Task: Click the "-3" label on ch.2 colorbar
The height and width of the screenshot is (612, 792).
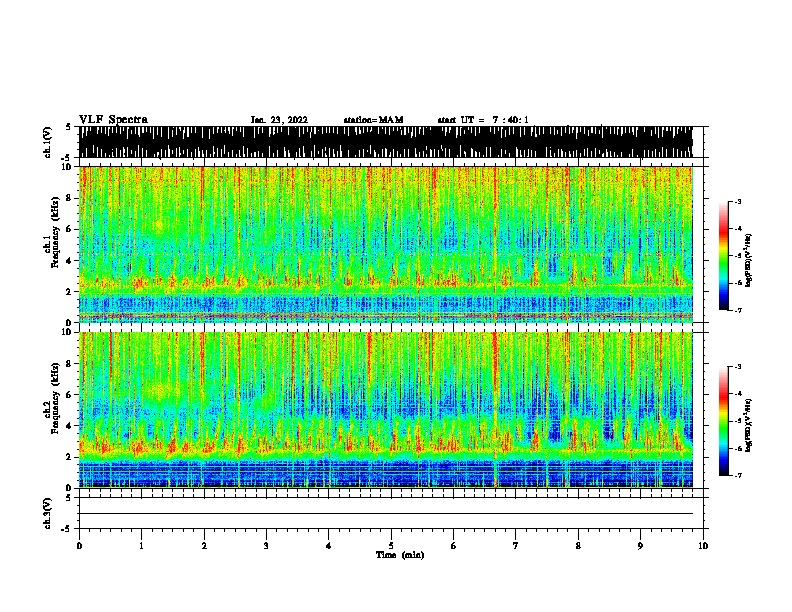Action: [x=738, y=367]
